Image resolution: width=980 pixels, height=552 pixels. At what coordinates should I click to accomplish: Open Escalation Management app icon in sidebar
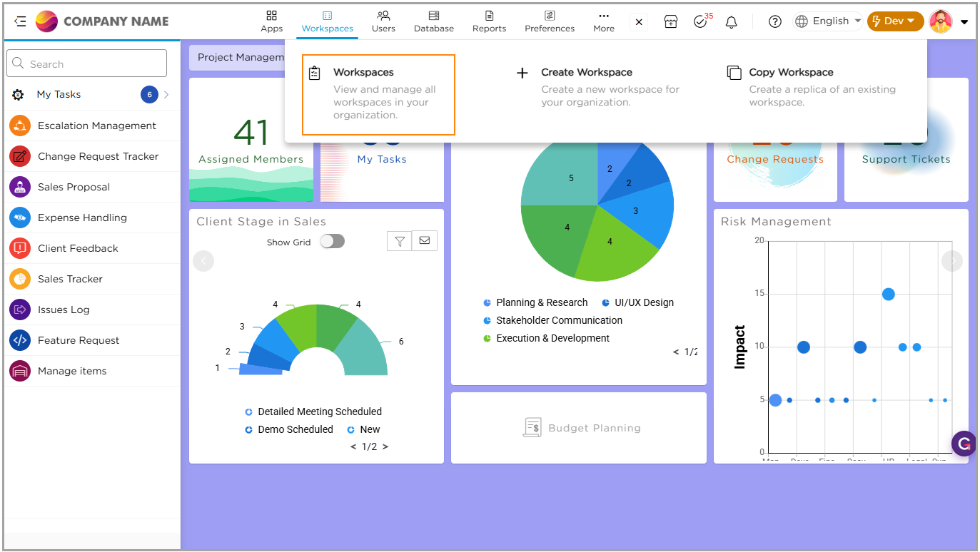tap(20, 126)
